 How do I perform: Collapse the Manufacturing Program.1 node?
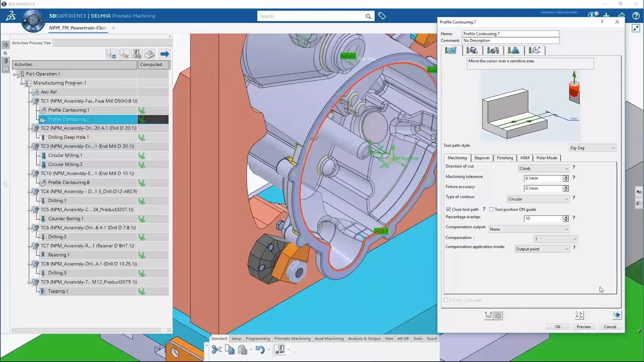tap(22, 83)
